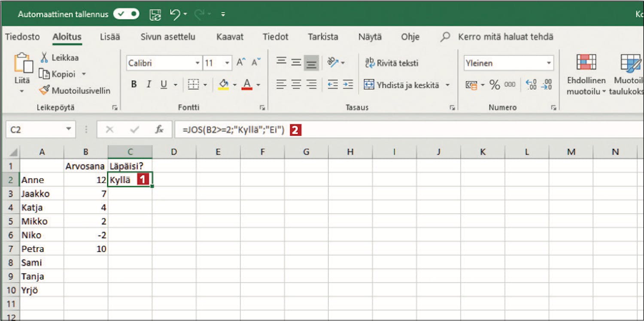Switch to the Tiedot tab
This screenshot has height=321, width=644.
tap(276, 37)
